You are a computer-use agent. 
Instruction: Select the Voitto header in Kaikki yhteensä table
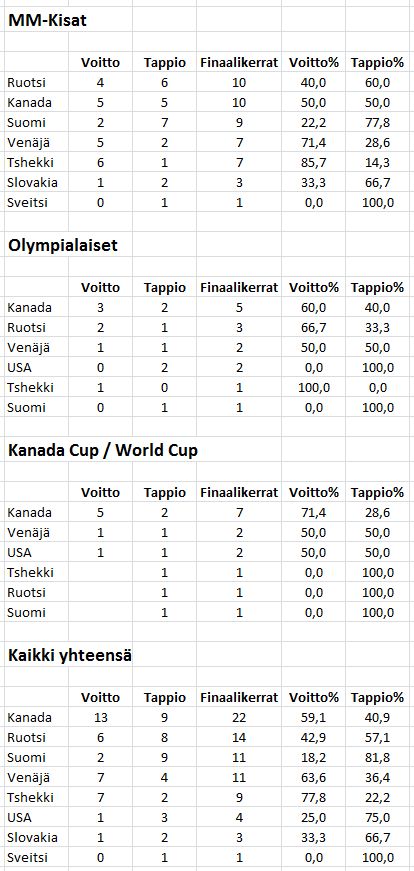click(x=100, y=697)
